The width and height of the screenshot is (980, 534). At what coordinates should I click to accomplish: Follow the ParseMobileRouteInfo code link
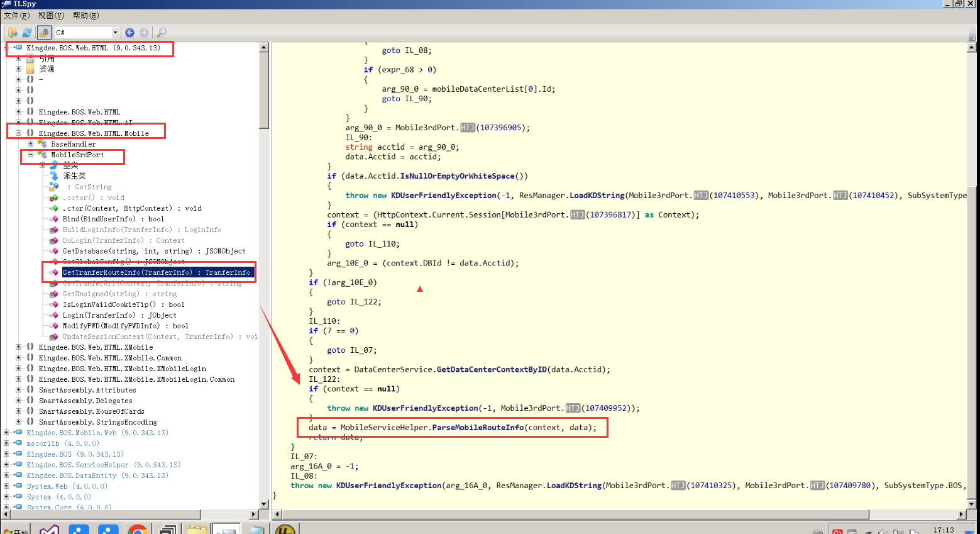coord(478,428)
